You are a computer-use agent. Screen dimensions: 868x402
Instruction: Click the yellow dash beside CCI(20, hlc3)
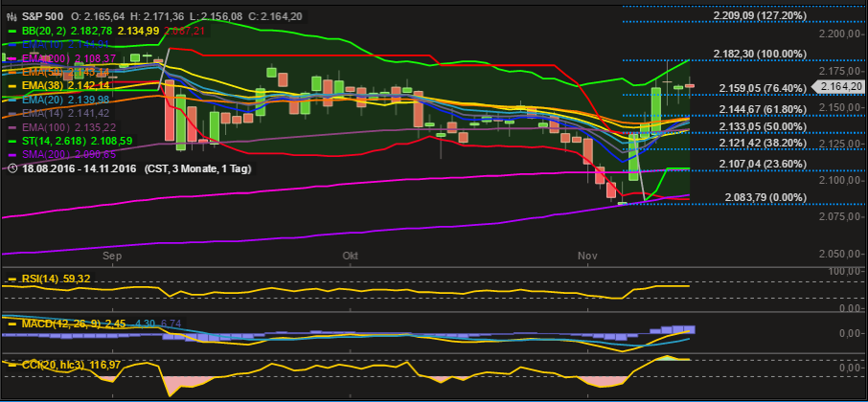[x=13, y=365]
